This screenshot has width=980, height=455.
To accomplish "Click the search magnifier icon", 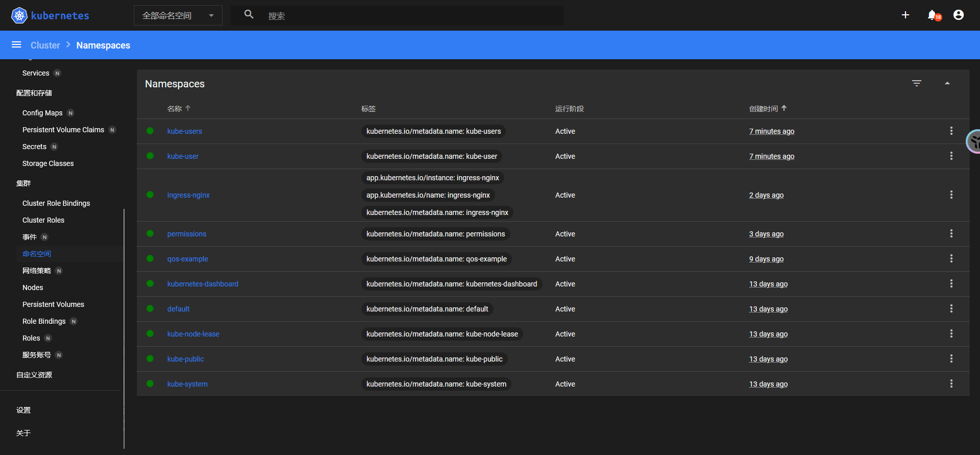I will pos(249,15).
